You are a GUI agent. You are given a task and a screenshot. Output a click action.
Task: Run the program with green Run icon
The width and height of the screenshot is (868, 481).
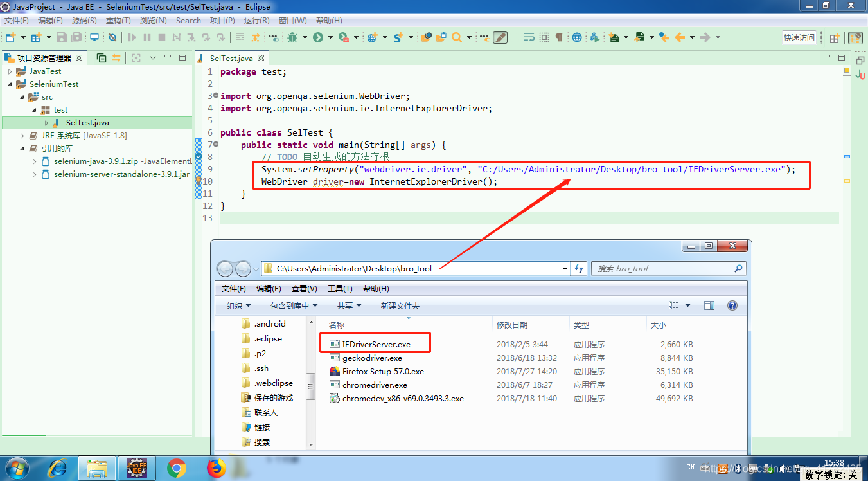click(318, 37)
